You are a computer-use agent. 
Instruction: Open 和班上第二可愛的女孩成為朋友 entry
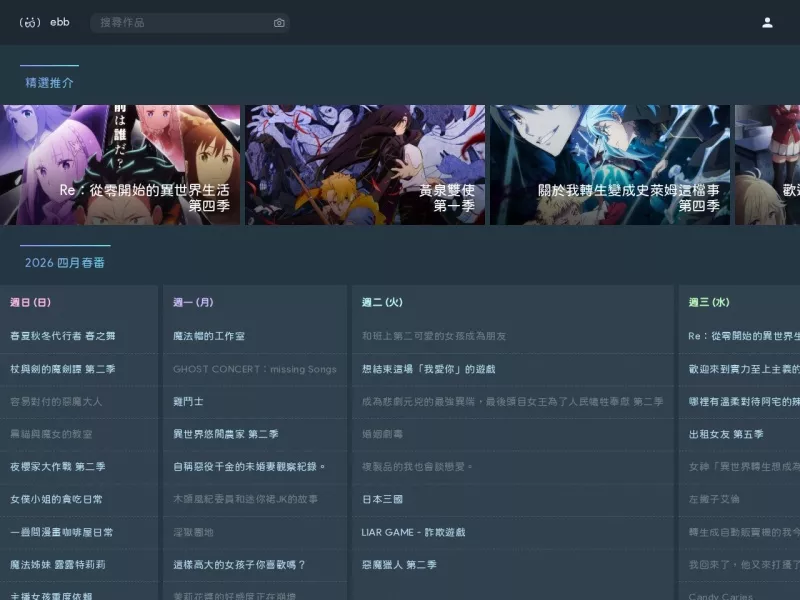[x=434, y=336]
